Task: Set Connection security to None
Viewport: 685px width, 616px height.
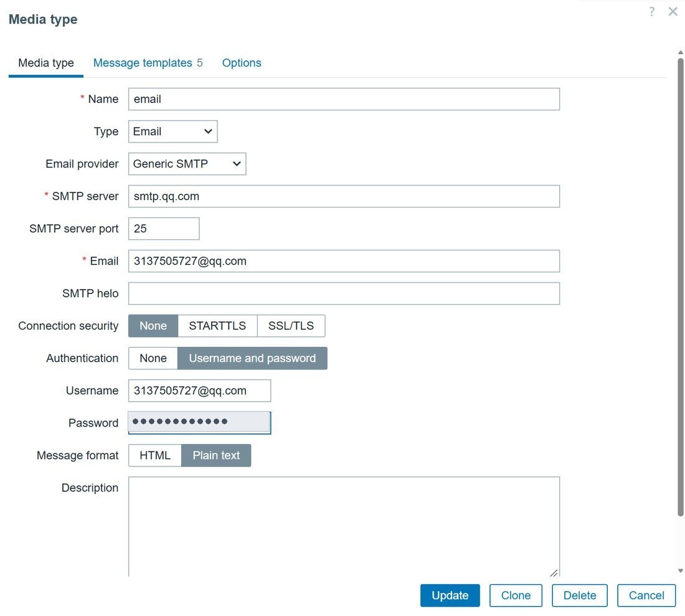Action: point(153,326)
